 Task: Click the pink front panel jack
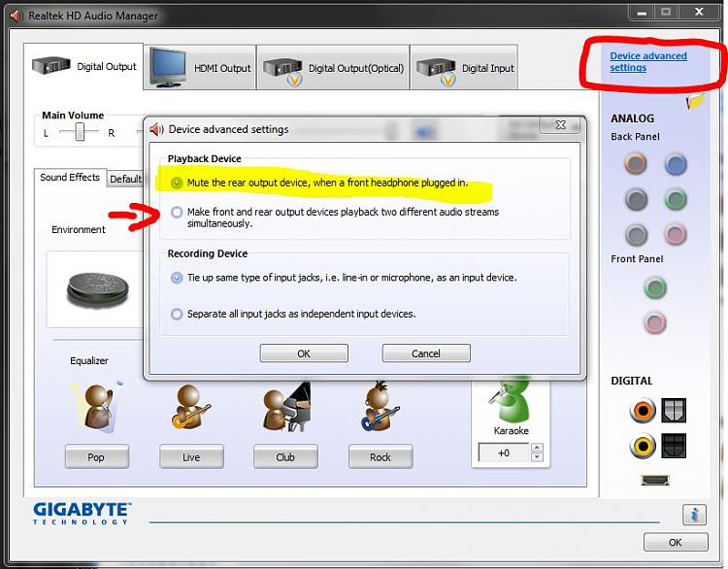[x=655, y=322]
